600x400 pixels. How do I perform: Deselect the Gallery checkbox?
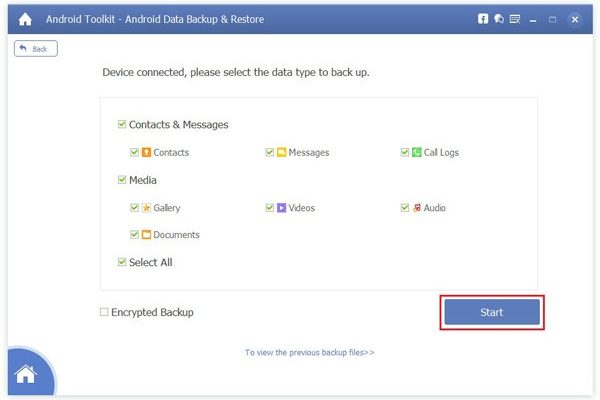pyautogui.click(x=134, y=208)
